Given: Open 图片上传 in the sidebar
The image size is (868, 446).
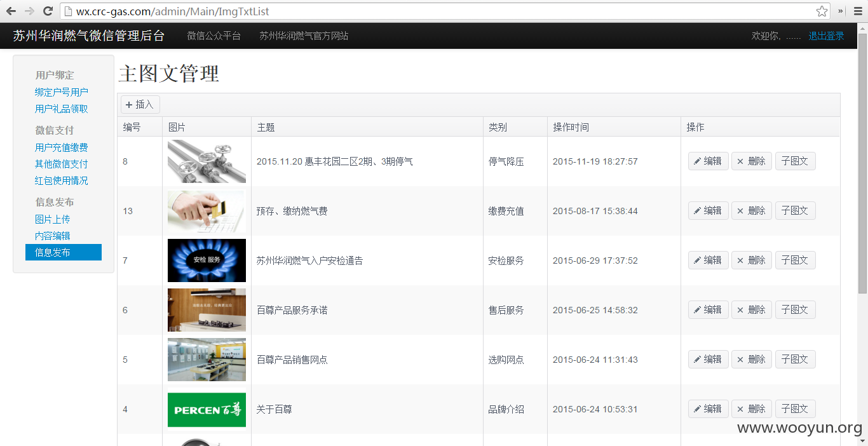Looking at the screenshot, I should [x=53, y=219].
